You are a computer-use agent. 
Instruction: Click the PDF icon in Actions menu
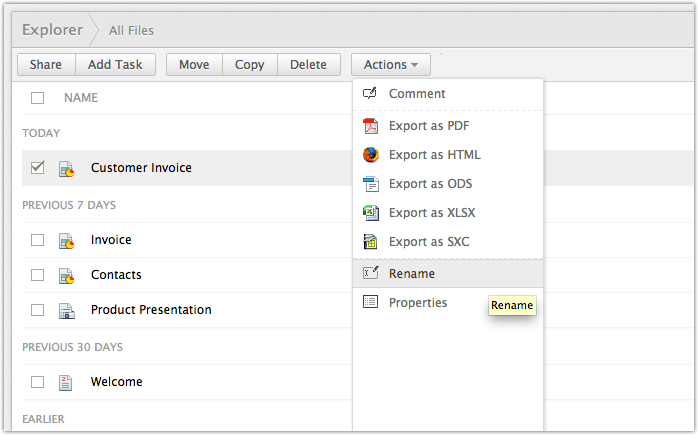pyautogui.click(x=370, y=126)
